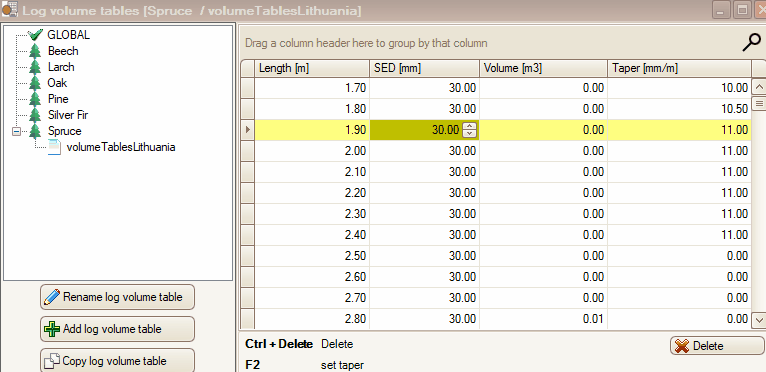This screenshot has width=766, height=372.
Task: Click the volumeTablesLithuania document icon
Action: point(54,147)
